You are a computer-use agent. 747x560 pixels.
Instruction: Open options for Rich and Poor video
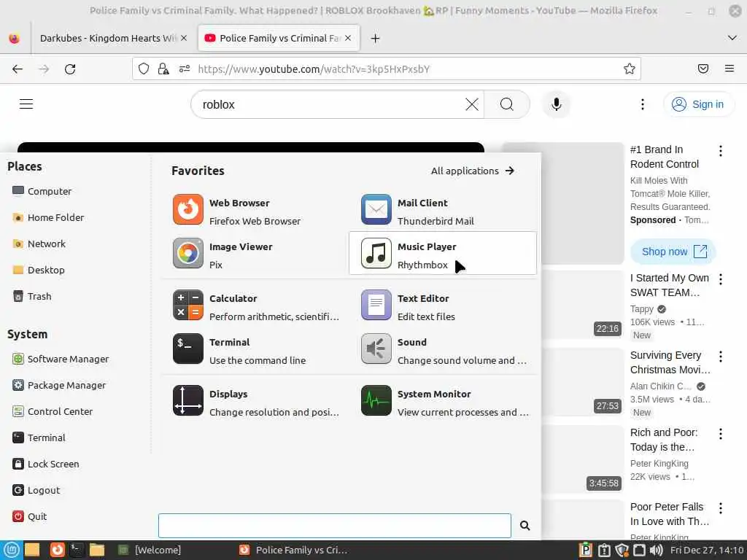pyautogui.click(x=720, y=434)
